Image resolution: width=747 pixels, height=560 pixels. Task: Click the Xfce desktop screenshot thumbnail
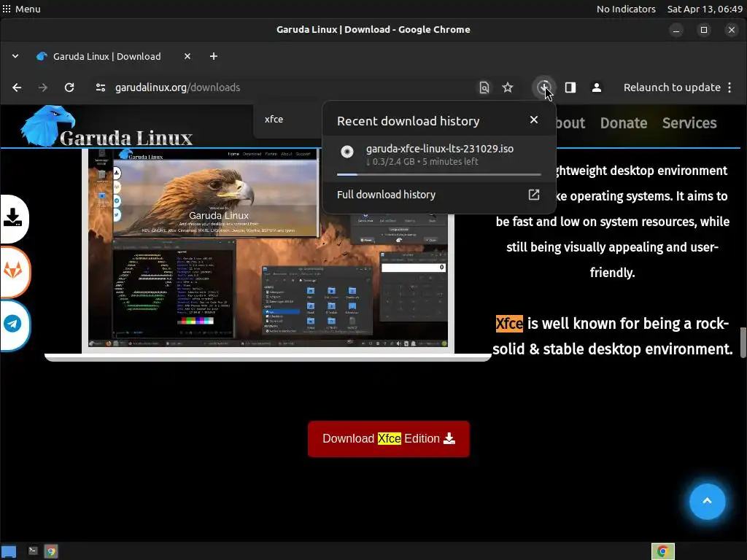[268, 248]
